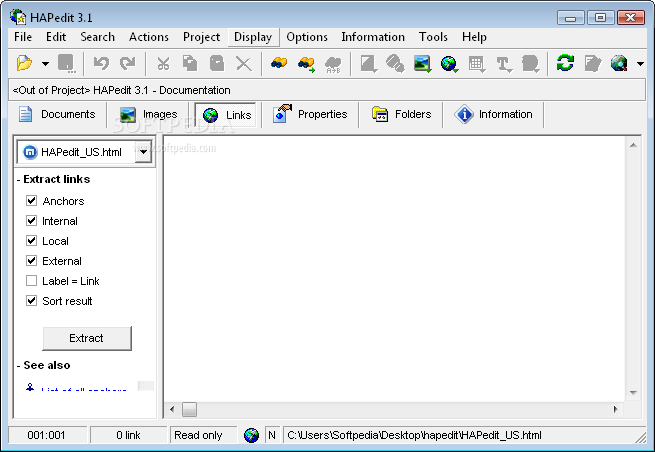Screen dimensions: 655x452
Task: Click the browser preview globe icon
Action: pos(619,63)
